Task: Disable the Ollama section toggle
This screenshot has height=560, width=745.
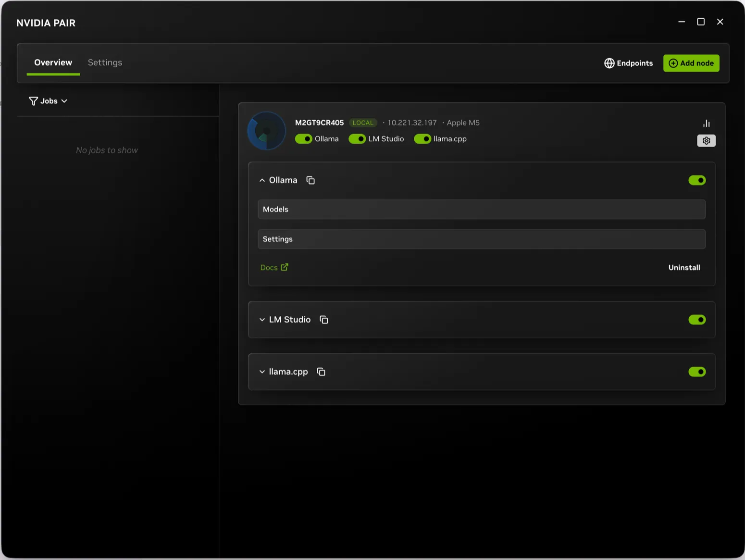Action: 697,180
